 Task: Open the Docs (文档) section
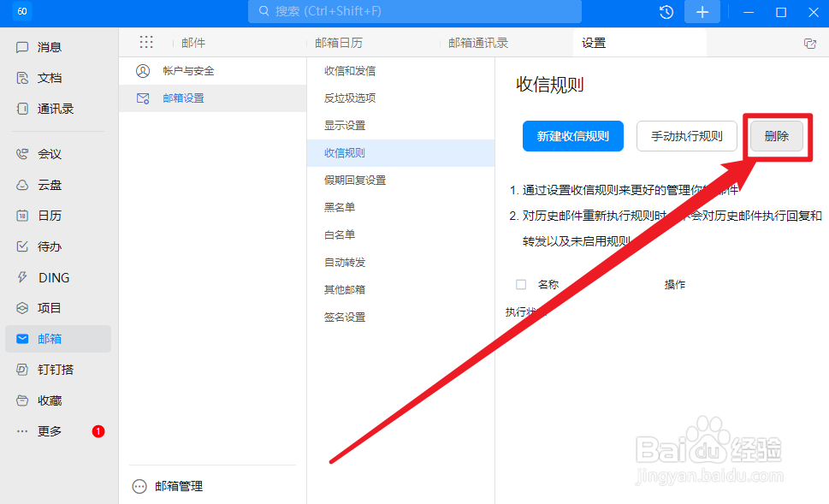pos(44,78)
